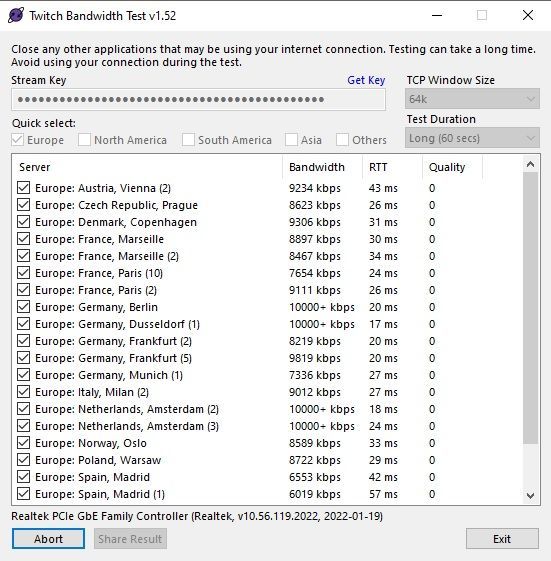Minimize the Twitch Bandwidth Test window

(437, 15)
